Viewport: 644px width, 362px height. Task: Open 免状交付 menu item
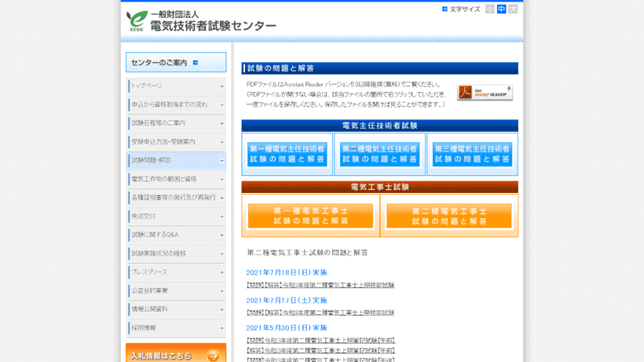176,216
